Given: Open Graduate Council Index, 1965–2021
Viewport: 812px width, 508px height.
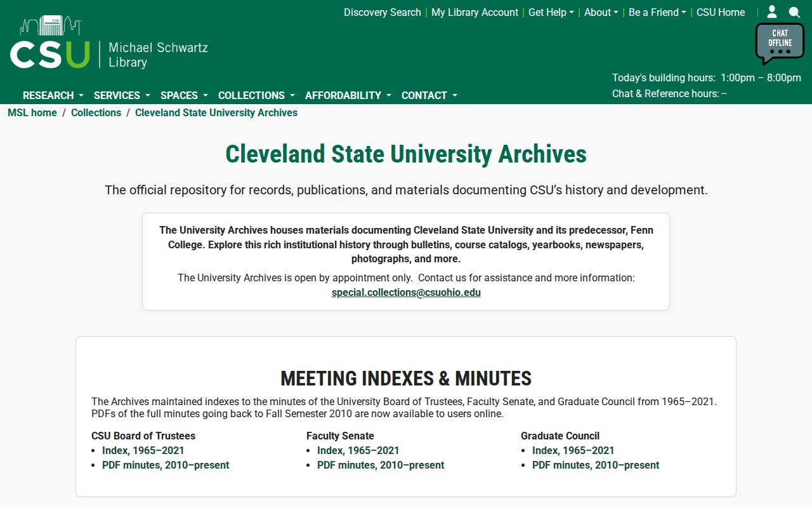Looking at the screenshot, I should 573,450.
